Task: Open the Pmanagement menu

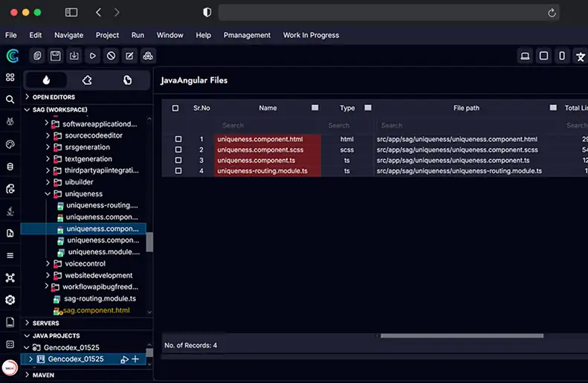Action: click(x=247, y=35)
